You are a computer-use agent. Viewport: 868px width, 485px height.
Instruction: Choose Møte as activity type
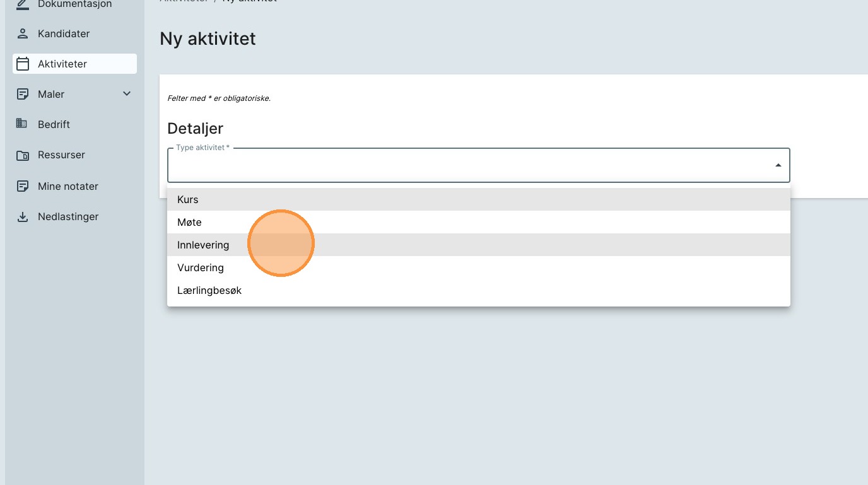coord(189,222)
